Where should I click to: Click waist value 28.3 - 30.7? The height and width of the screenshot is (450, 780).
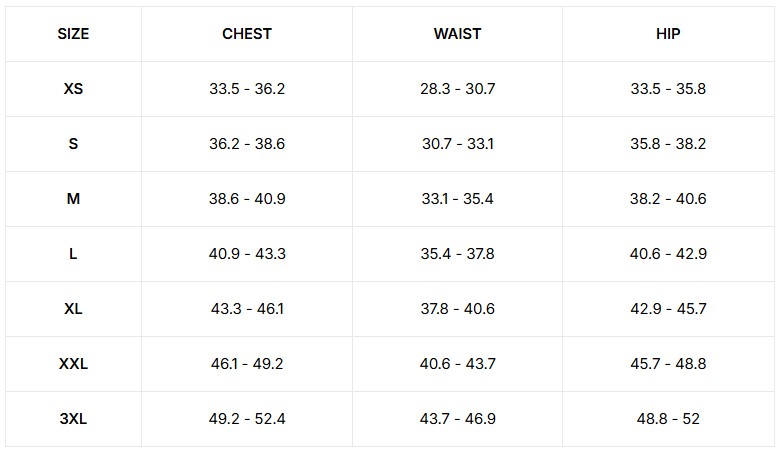(457, 89)
